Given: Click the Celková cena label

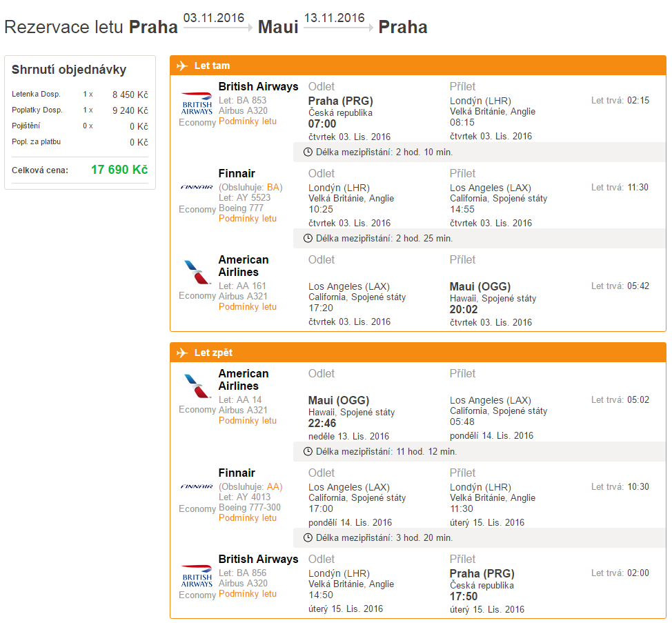Looking at the screenshot, I should [40, 170].
